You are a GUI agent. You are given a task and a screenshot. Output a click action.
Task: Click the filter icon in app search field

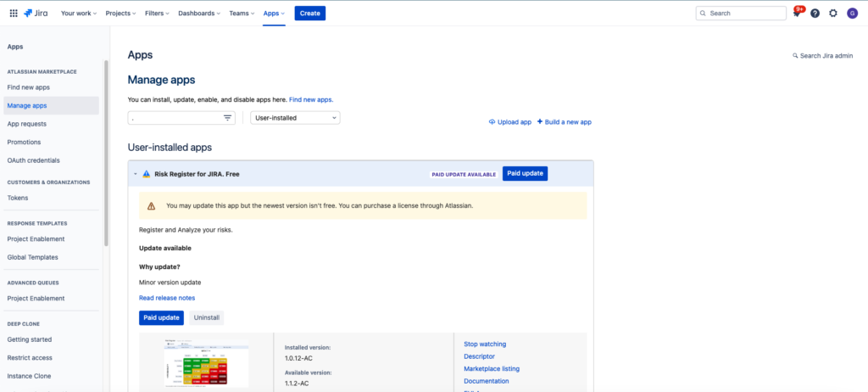228,118
